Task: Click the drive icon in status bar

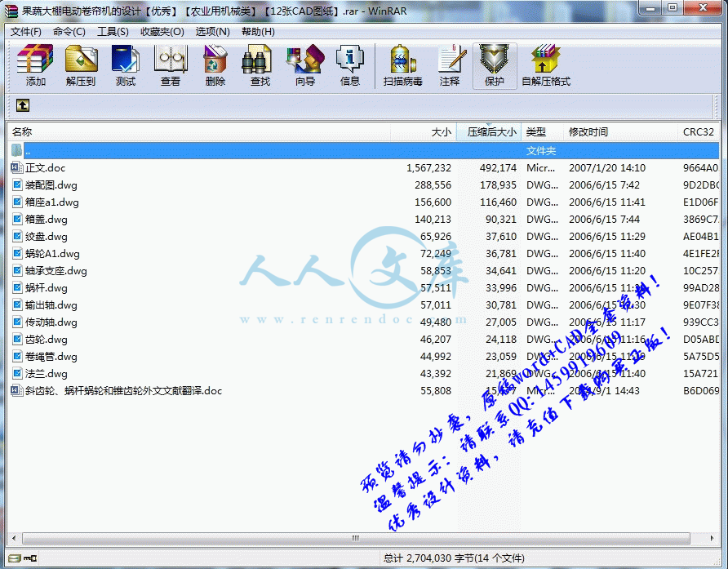Action: (x=15, y=558)
